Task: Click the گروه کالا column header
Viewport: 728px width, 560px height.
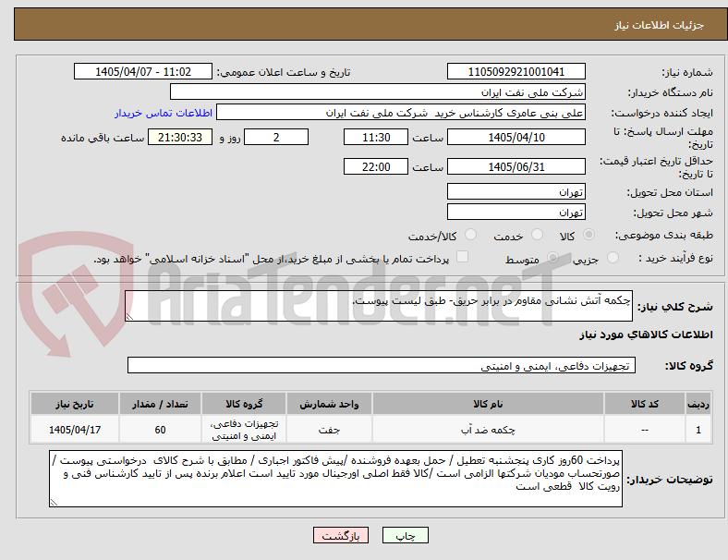Action: [244, 404]
